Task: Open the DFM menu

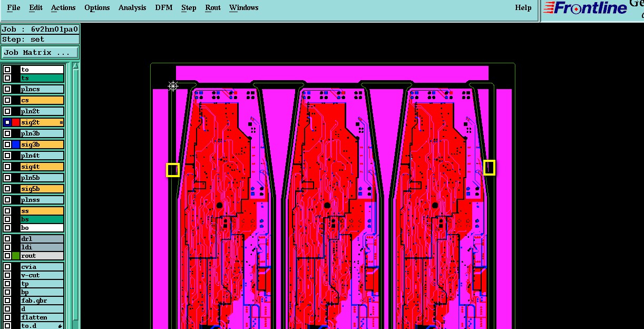Action: pyautogui.click(x=164, y=7)
